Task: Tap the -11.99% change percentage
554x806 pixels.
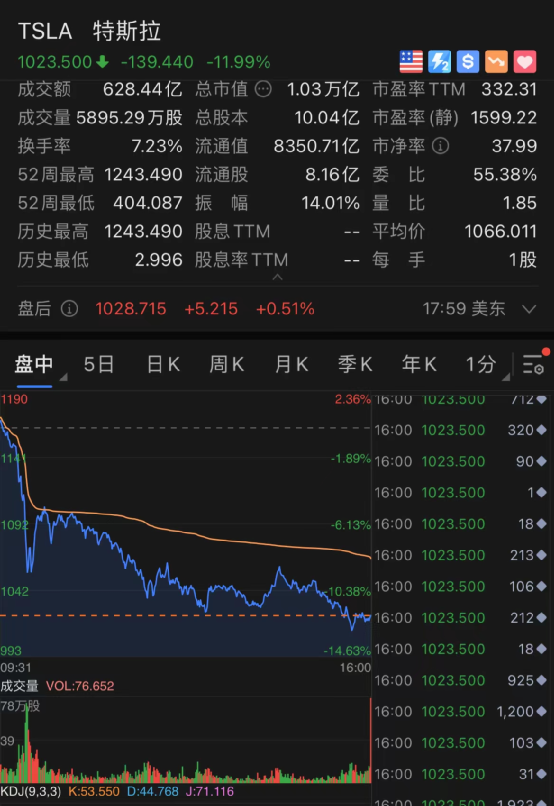Action: tap(238, 62)
